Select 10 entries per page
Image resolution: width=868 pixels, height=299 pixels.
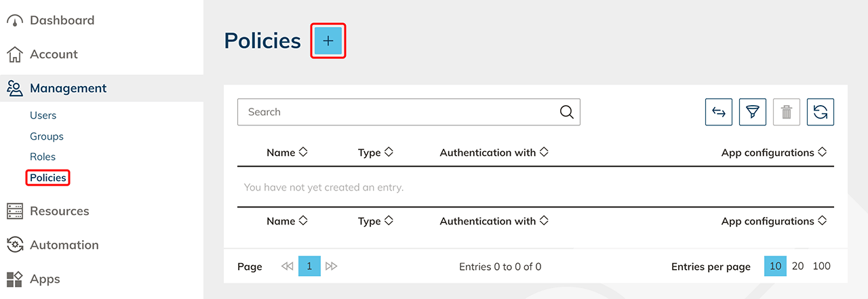(x=775, y=266)
